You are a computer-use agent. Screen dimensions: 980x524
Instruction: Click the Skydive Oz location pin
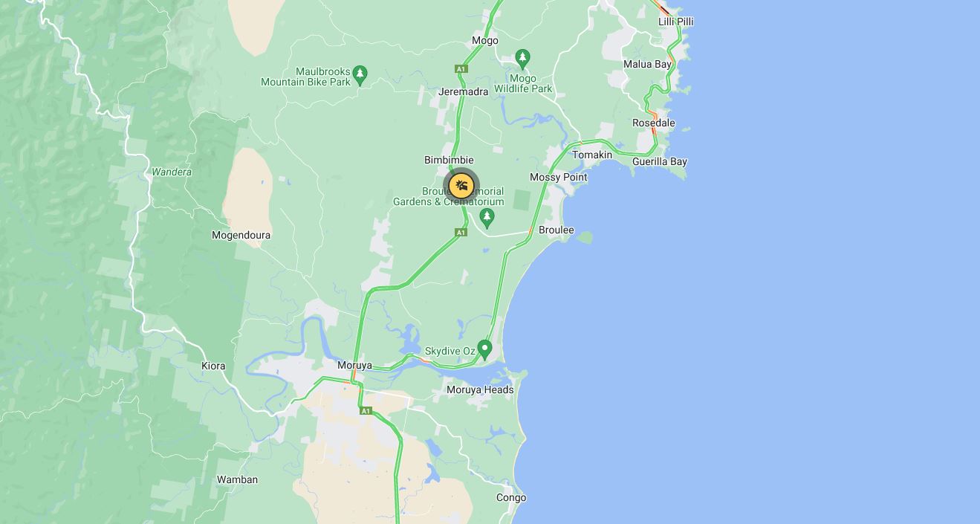[x=484, y=348]
